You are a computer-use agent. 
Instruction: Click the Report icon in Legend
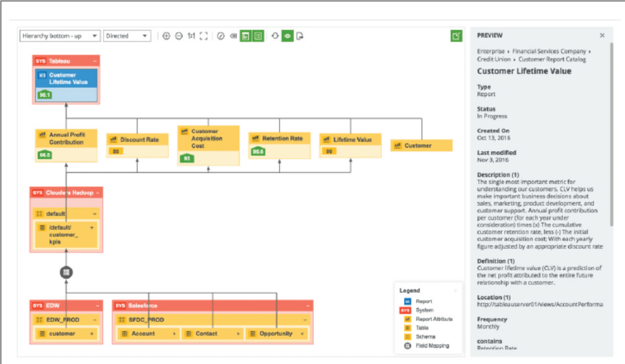click(407, 301)
